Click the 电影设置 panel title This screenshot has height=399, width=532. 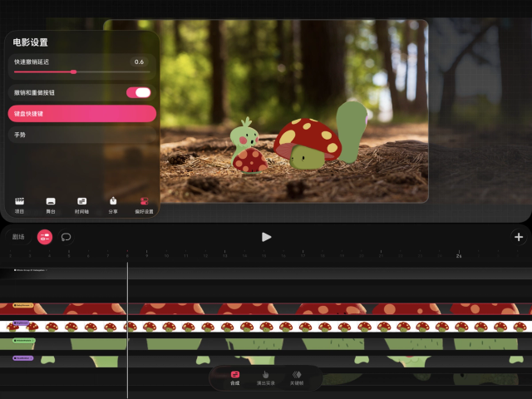pos(31,42)
